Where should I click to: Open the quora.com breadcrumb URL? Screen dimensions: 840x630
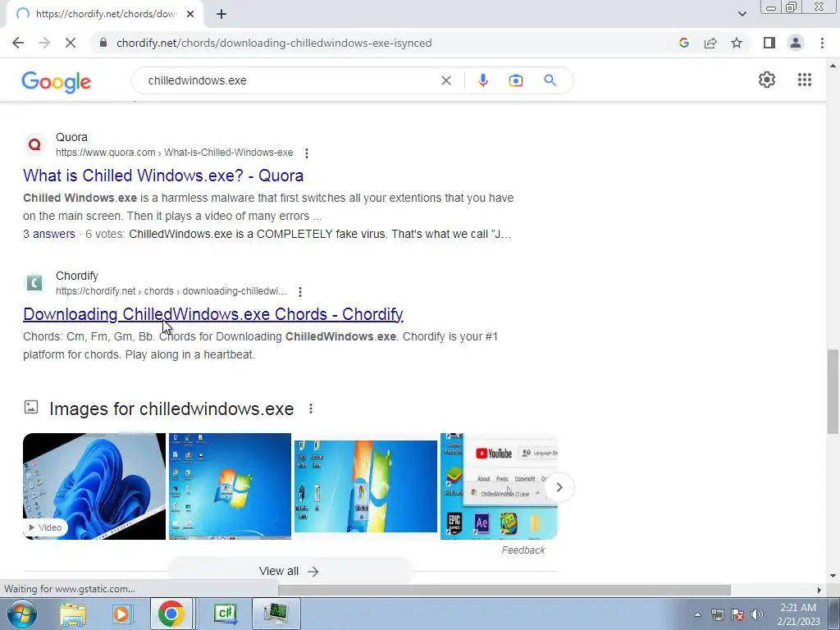point(174,153)
